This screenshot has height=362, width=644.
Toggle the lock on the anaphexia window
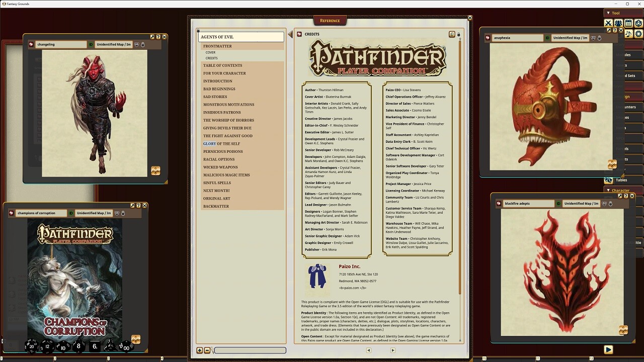point(600,38)
